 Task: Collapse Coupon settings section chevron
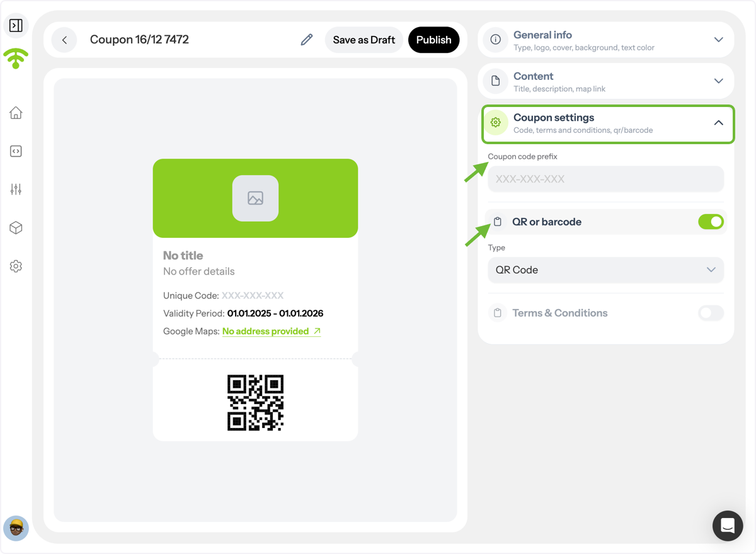(x=718, y=123)
